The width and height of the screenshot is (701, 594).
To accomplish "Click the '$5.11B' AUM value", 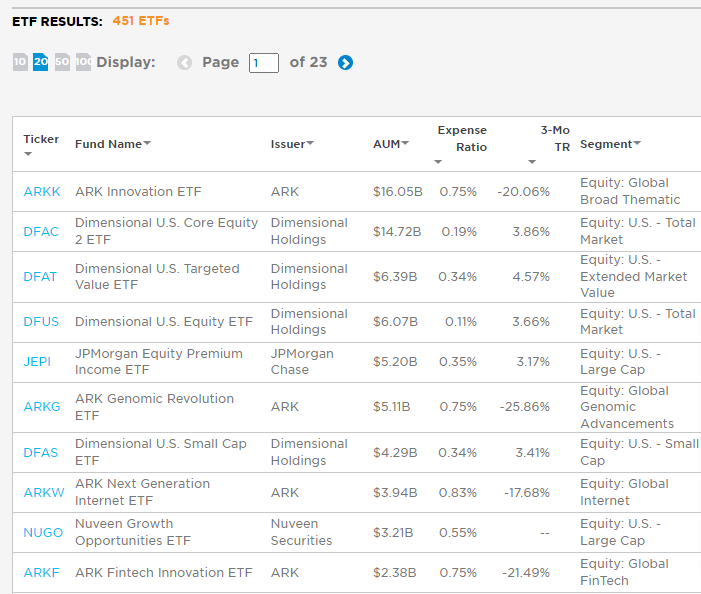I will pos(392,407).
